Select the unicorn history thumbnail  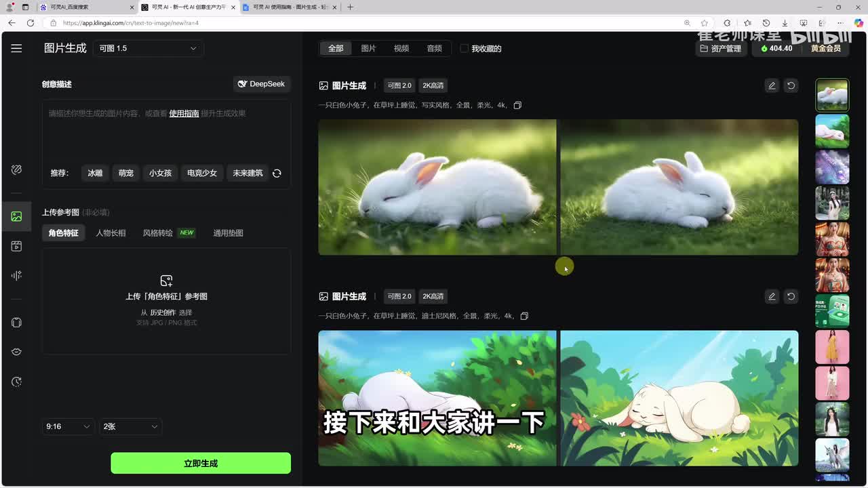(x=832, y=455)
